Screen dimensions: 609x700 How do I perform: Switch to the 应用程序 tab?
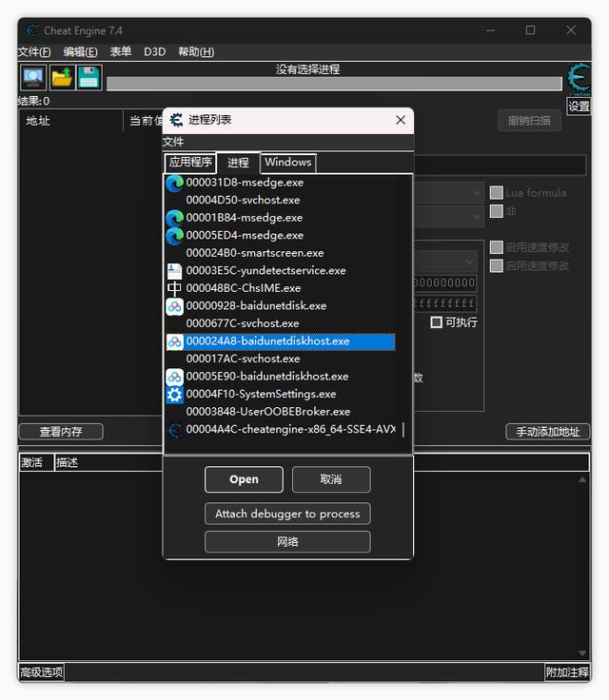190,163
